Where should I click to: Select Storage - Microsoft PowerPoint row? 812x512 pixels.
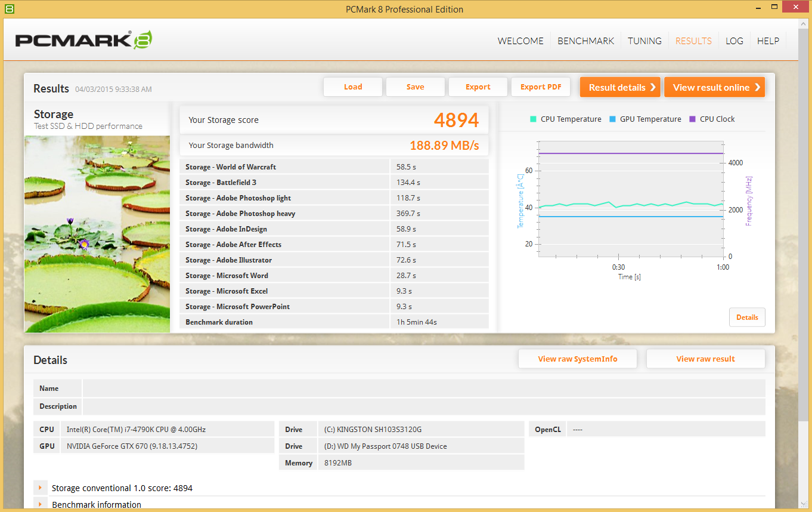click(x=334, y=307)
